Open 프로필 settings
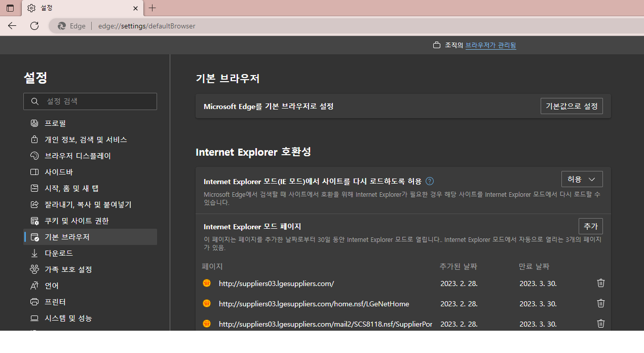The width and height of the screenshot is (644, 353). [x=90, y=123]
